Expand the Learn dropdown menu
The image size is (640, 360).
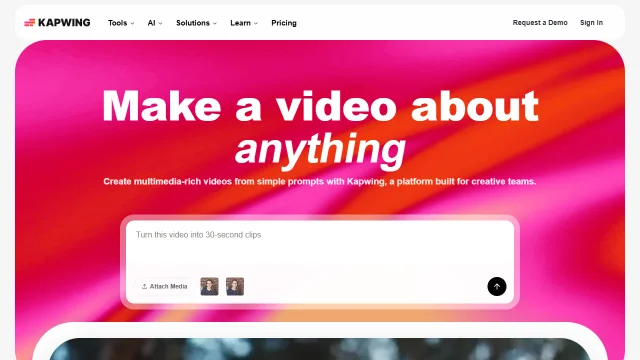(244, 23)
